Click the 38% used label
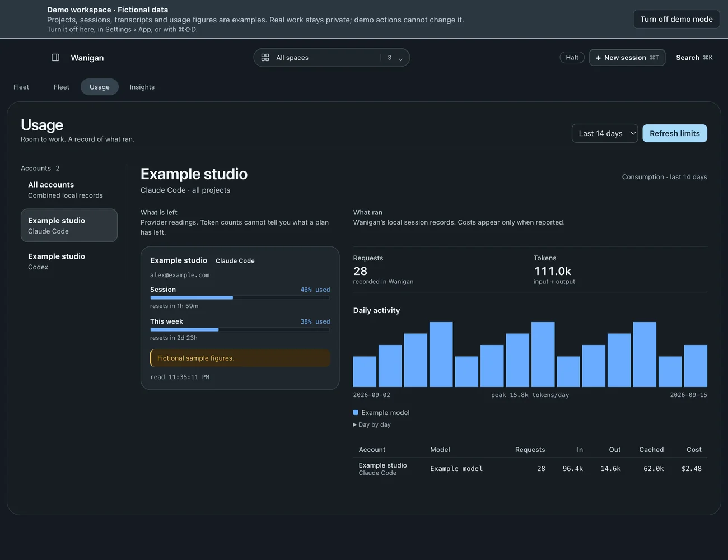The image size is (728, 560). pyautogui.click(x=315, y=321)
